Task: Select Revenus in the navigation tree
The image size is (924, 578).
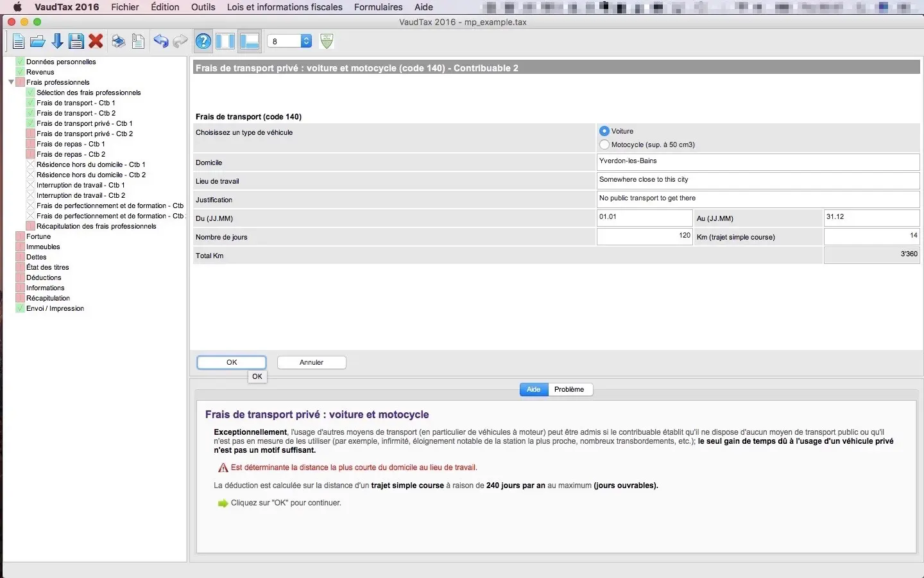Action: pos(40,72)
